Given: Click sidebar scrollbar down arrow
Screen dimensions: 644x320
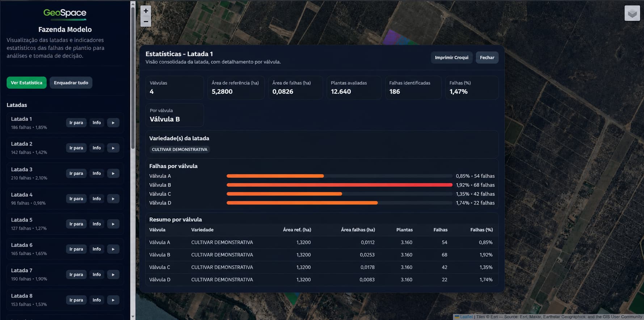Looking at the screenshot, I should (x=133, y=317).
